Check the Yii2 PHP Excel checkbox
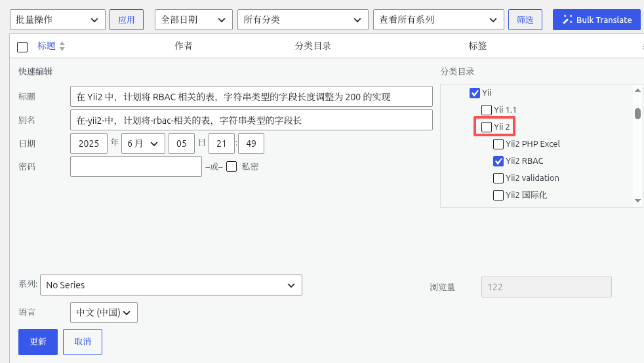 [498, 144]
